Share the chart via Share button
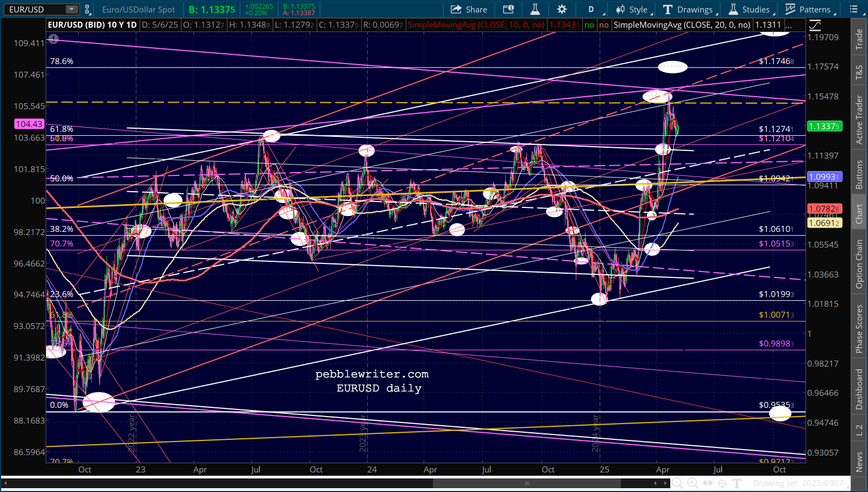The height and width of the screenshot is (492, 868). [x=469, y=9]
